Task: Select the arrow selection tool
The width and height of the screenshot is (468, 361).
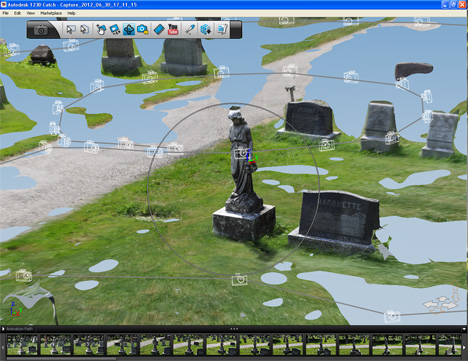Action: [x=70, y=29]
